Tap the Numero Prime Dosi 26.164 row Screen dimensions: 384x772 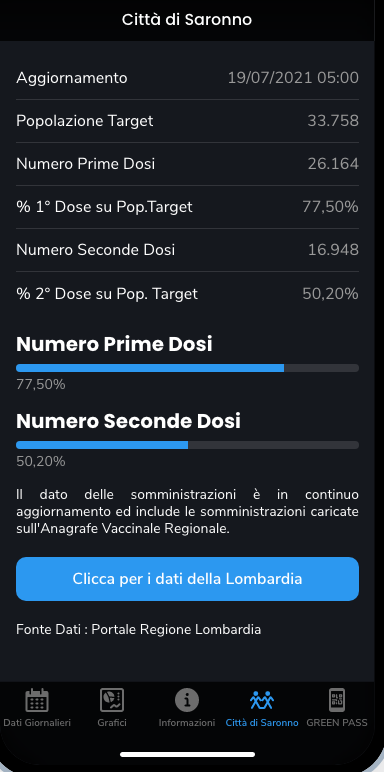[188, 164]
